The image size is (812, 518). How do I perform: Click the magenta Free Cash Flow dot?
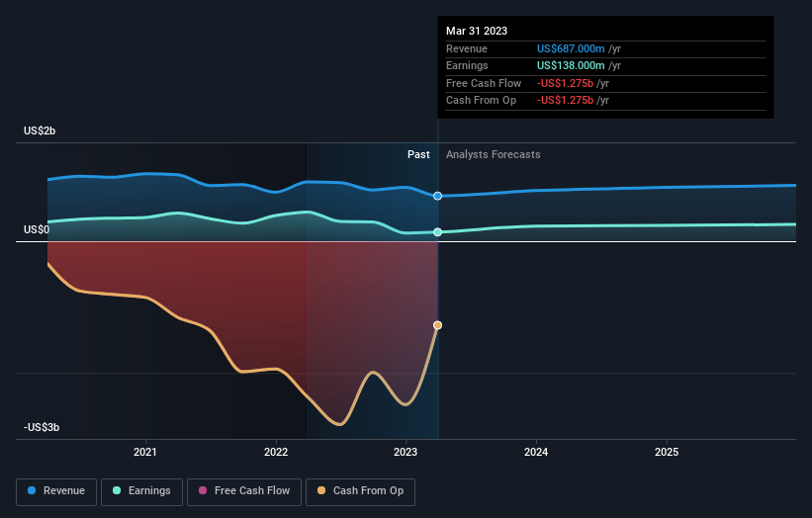[x=204, y=490]
